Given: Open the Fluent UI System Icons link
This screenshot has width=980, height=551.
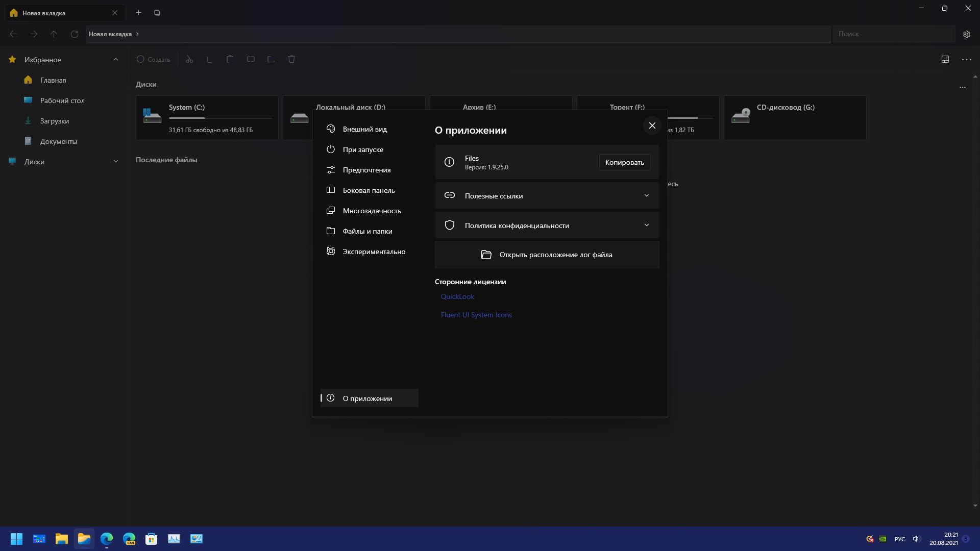Looking at the screenshot, I should [x=476, y=315].
